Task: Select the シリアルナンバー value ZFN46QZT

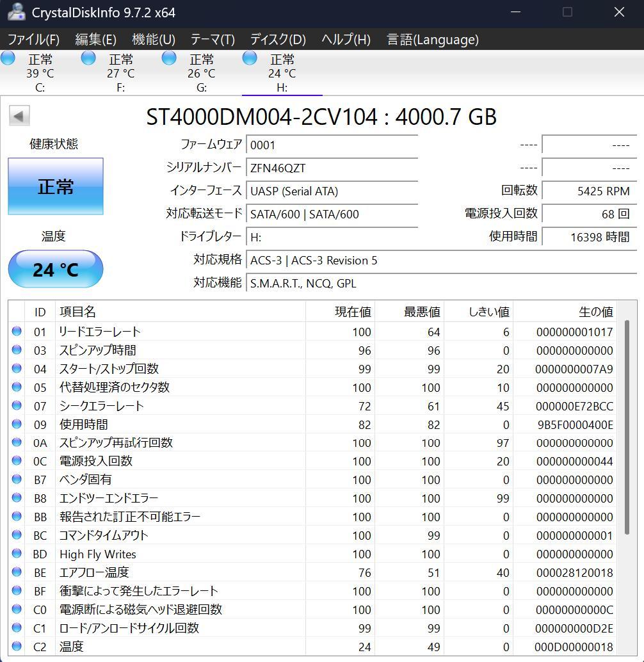Action: (332, 168)
